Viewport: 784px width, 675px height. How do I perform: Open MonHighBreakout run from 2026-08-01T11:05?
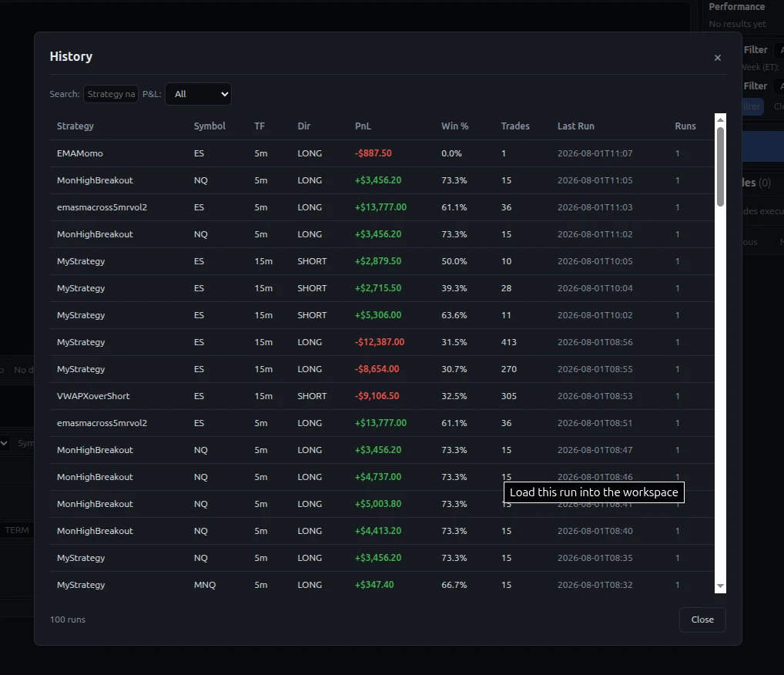tap(382, 180)
